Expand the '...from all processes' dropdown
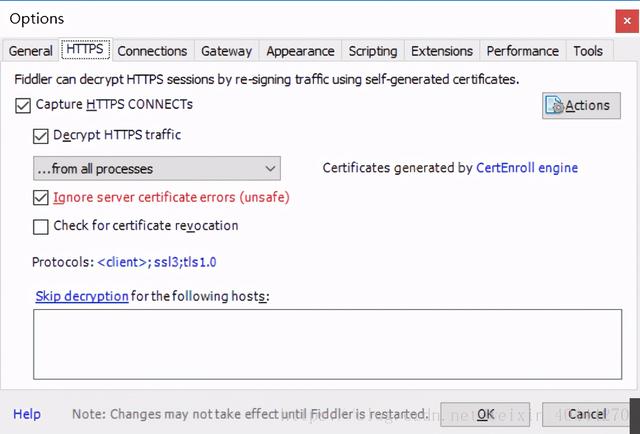This screenshot has width=640, height=434. tap(157, 168)
